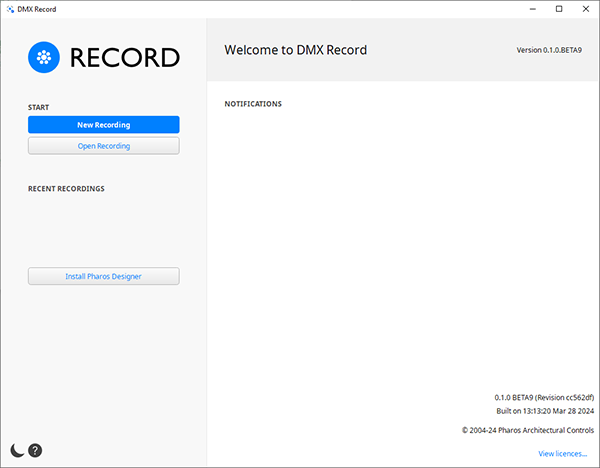Select the Version 0.1.0.BETA9 text
The height and width of the screenshot is (468, 600).
pos(549,50)
